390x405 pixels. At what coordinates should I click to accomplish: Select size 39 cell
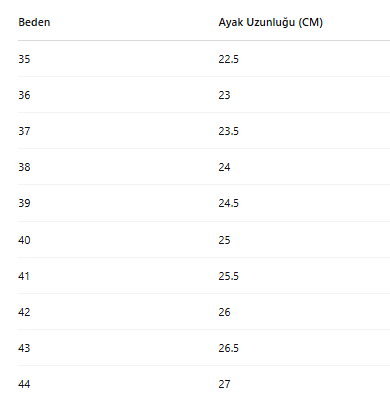pyautogui.click(x=24, y=203)
